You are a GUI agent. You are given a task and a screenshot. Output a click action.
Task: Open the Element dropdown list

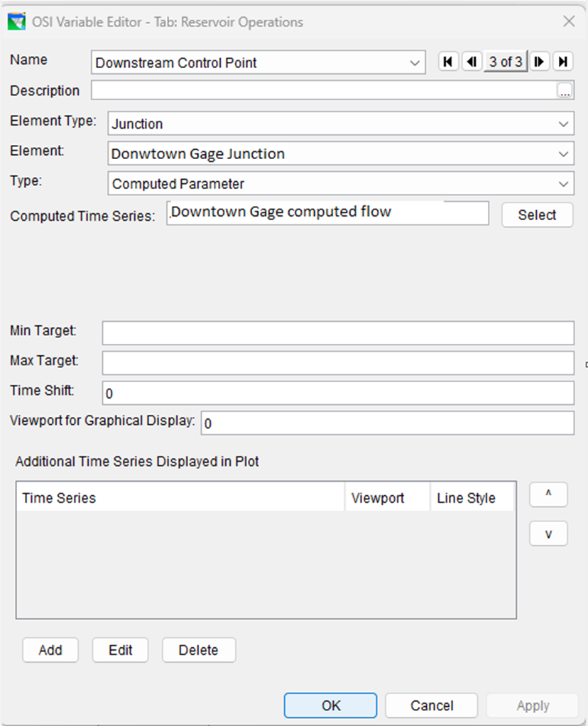pyautogui.click(x=564, y=153)
